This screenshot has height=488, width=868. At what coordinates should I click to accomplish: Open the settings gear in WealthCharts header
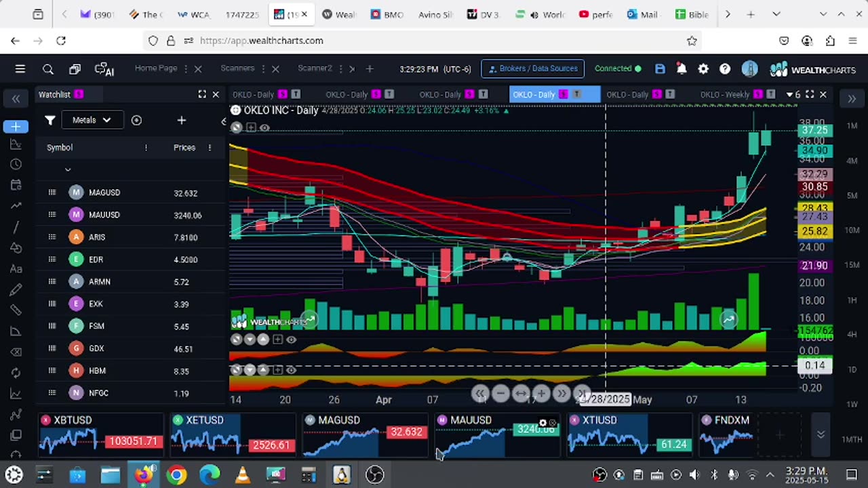[703, 68]
